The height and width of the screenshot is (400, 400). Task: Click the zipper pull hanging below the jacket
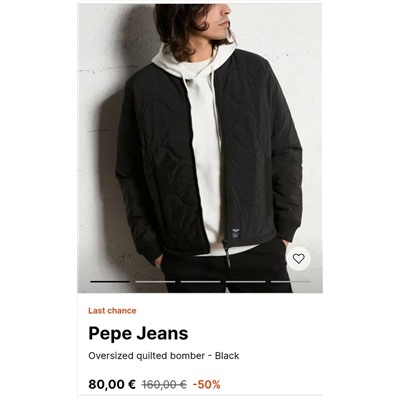coord(227,256)
